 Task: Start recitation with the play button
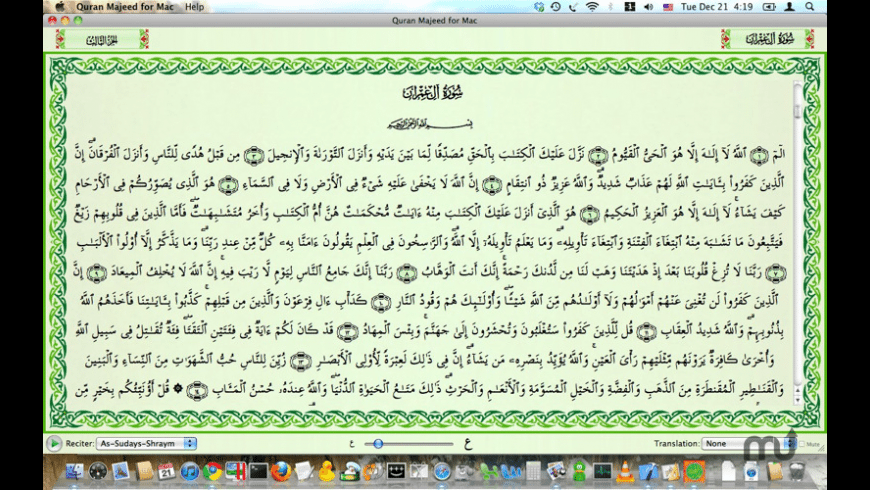point(54,443)
